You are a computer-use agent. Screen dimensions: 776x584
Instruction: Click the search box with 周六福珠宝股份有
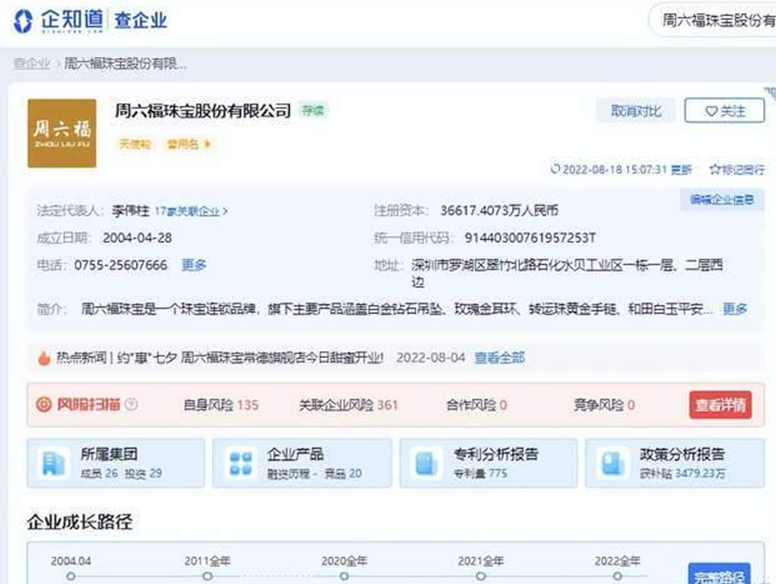(x=714, y=20)
